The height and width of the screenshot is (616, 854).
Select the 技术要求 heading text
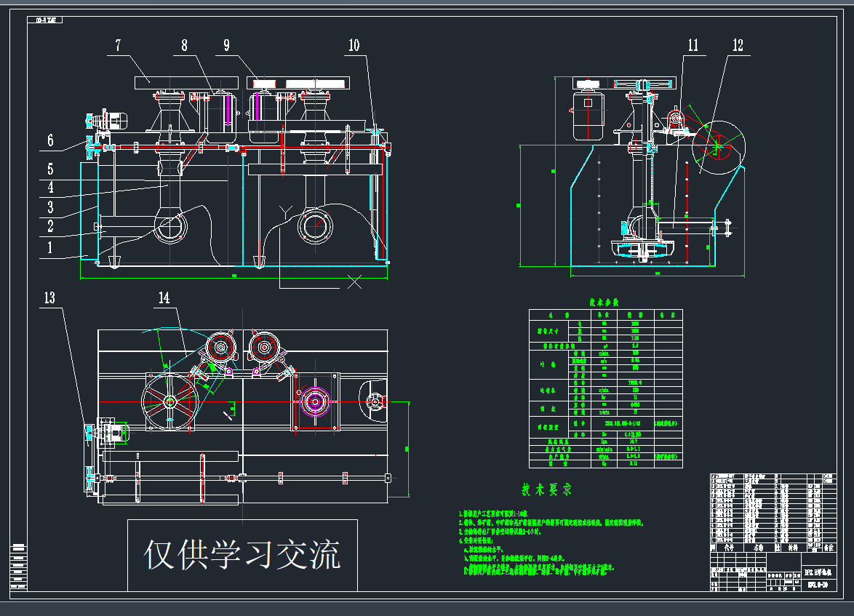point(546,490)
